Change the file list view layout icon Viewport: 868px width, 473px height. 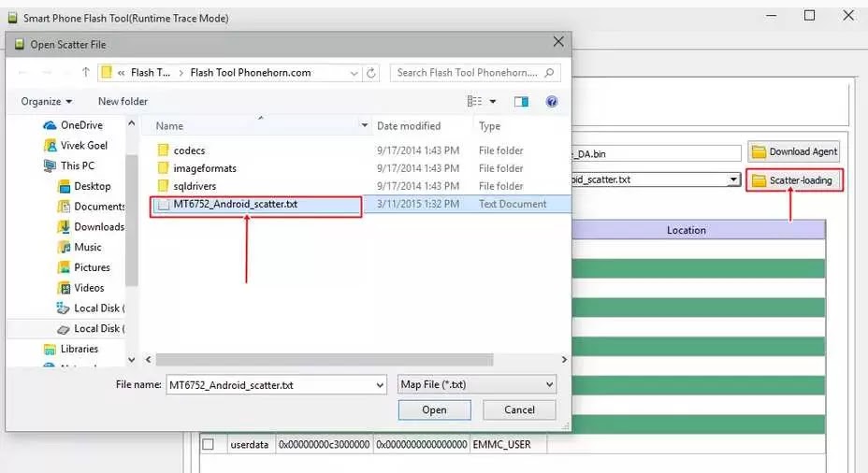[x=474, y=101]
